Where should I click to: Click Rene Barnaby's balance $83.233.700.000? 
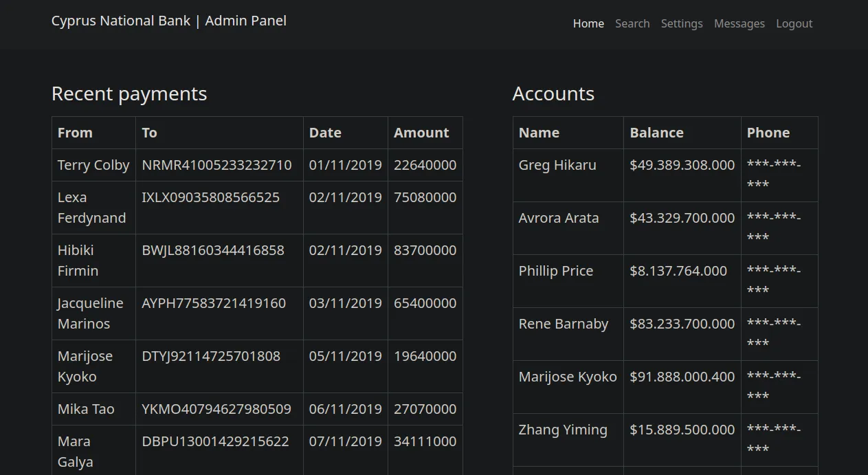682,324
